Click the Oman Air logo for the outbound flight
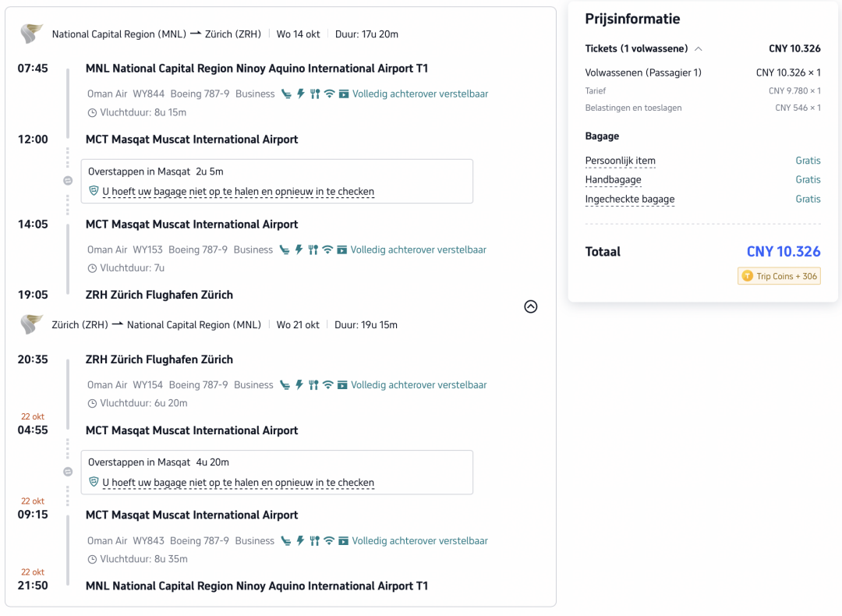 [31, 34]
